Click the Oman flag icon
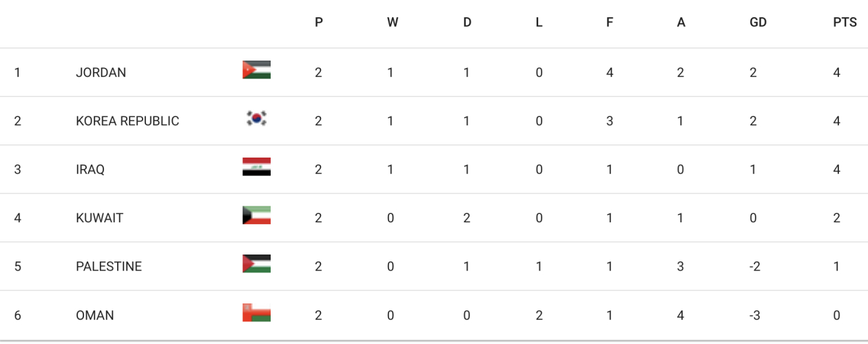Screen dimensions: 868x344 click(256, 313)
